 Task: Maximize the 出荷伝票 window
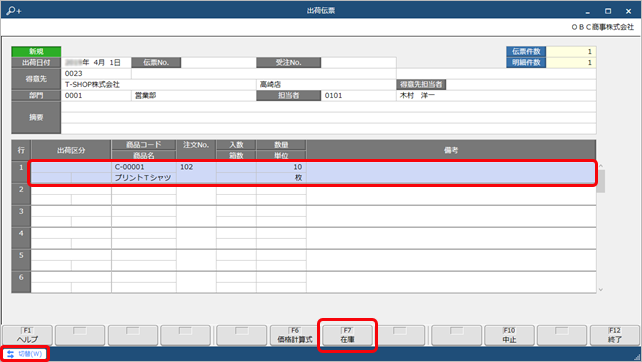click(x=608, y=11)
